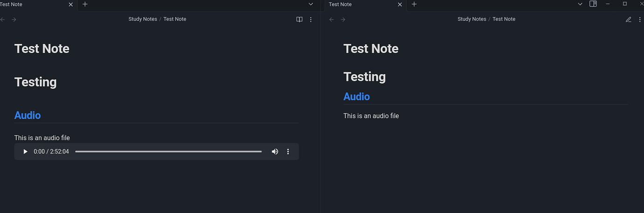Open Study Notes folder in left breadcrumb

pos(143,19)
